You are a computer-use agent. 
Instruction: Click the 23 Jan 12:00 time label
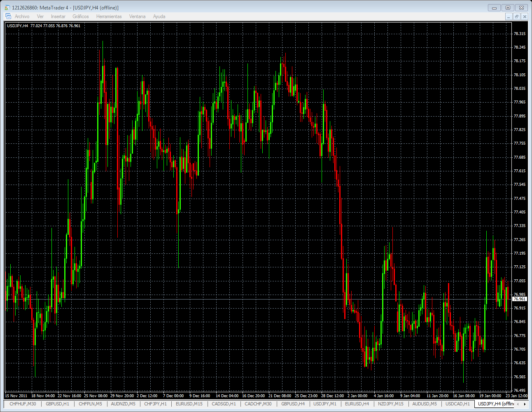coord(516,396)
